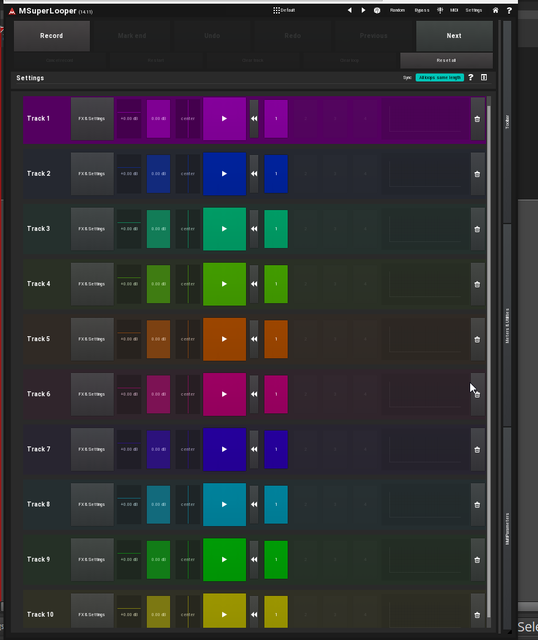Screen dimensions: 538x640
Task: Clear Track 10 using trash icon
Action: point(477,611)
